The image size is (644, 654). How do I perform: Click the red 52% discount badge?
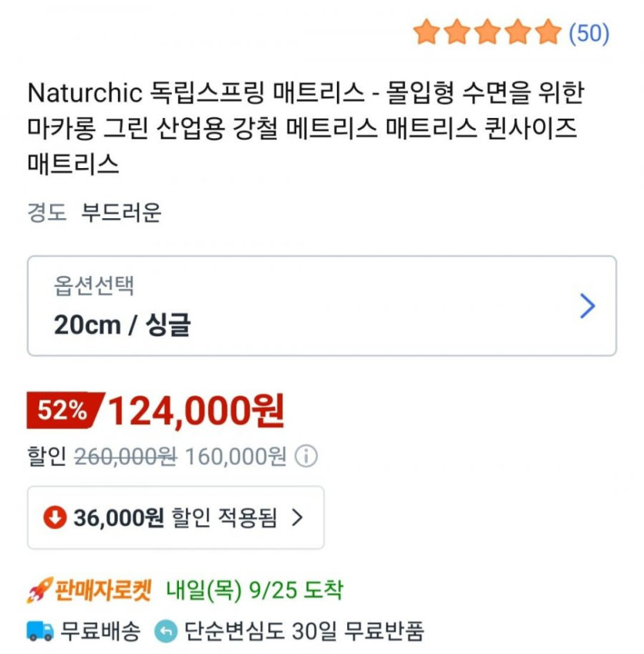click(63, 410)
